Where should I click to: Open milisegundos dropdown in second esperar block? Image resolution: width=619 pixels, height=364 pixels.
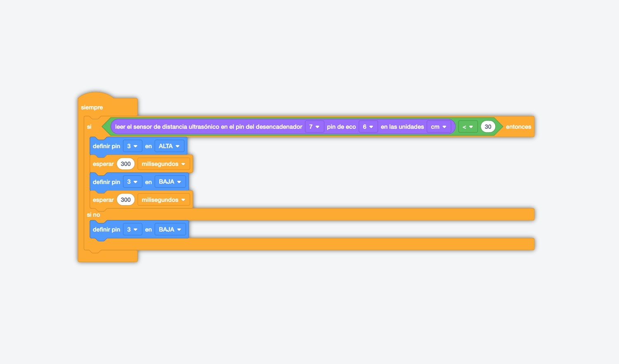click(163, 200)
